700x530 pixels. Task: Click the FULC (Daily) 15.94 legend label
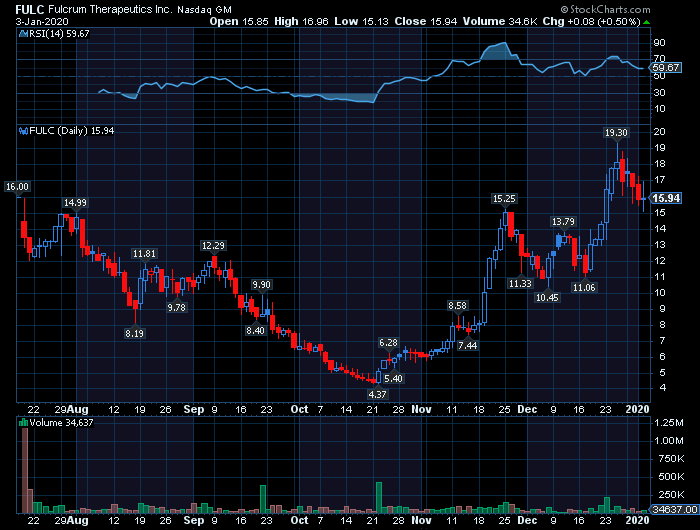point(71,131)
